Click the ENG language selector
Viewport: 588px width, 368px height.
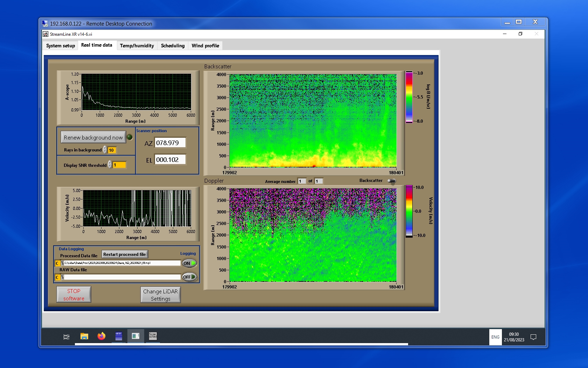click(495, 337)
